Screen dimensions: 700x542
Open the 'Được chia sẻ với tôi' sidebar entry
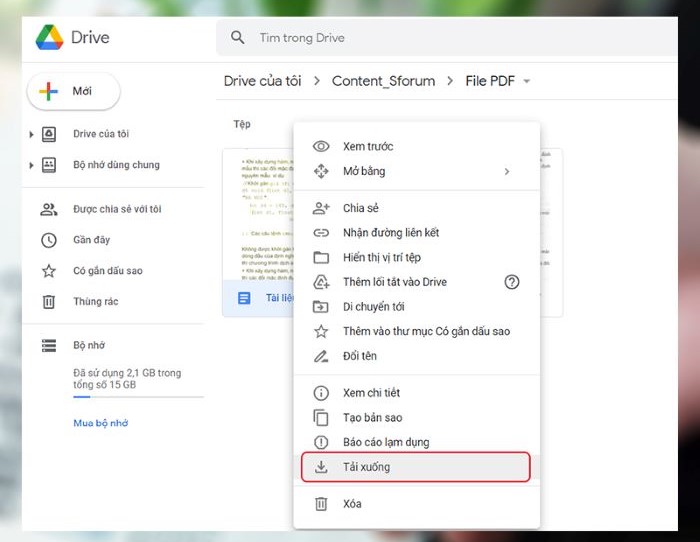pos(117,209)
